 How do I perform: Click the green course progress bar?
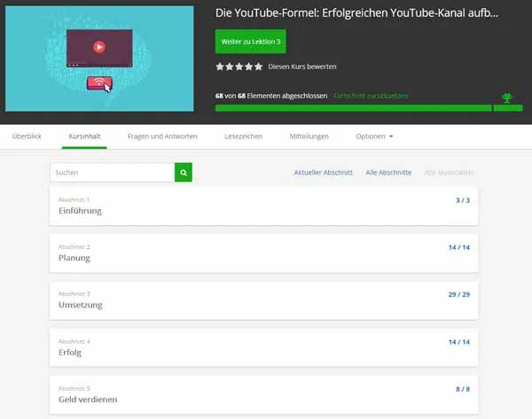click(x=369, y=108)
